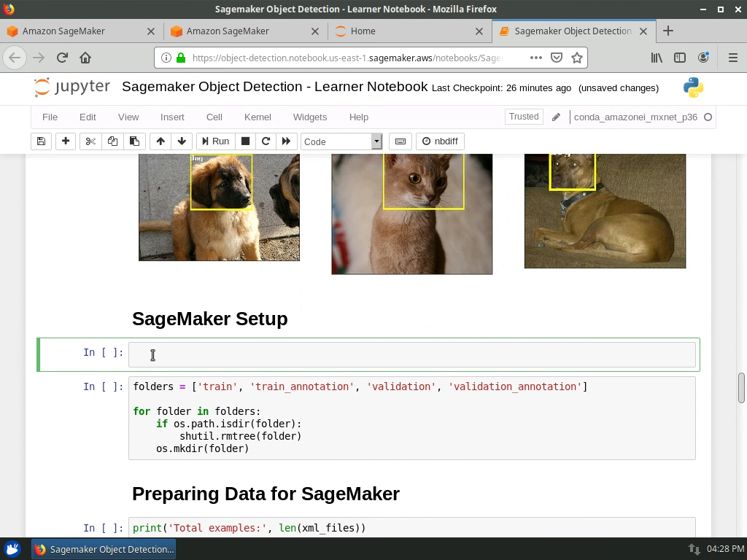Open the Help menu
Screen dimensions: 747x560
[359, 117]
